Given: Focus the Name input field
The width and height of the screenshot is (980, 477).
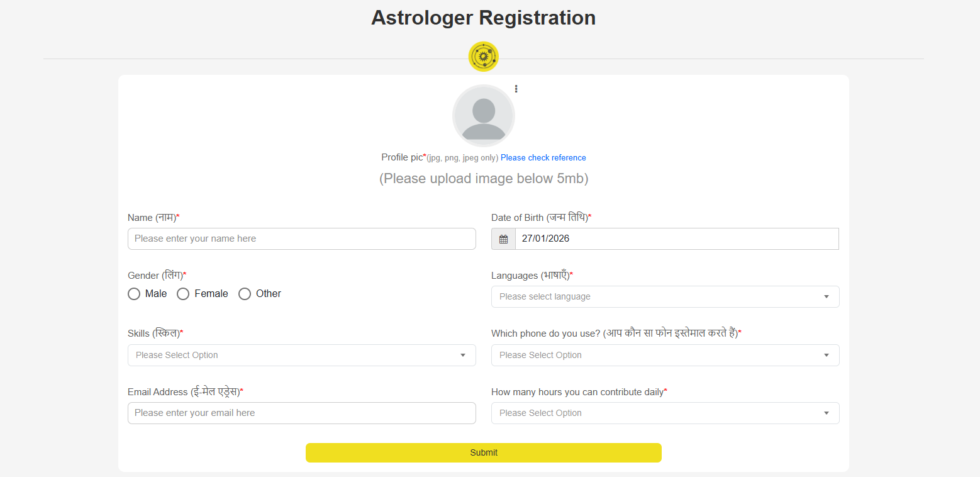Looking at the screenshot, I should tap(301, 239).
